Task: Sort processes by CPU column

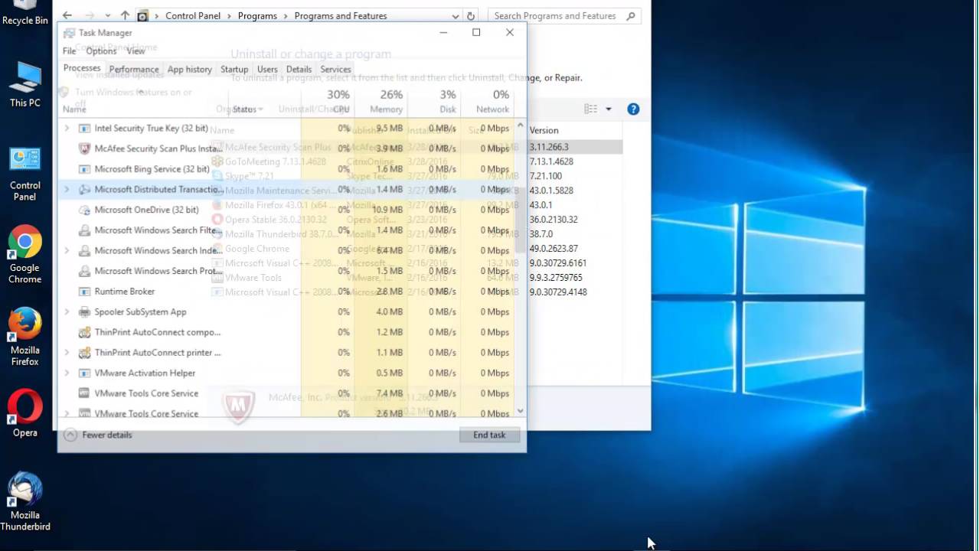Action: tap(328, 102)
